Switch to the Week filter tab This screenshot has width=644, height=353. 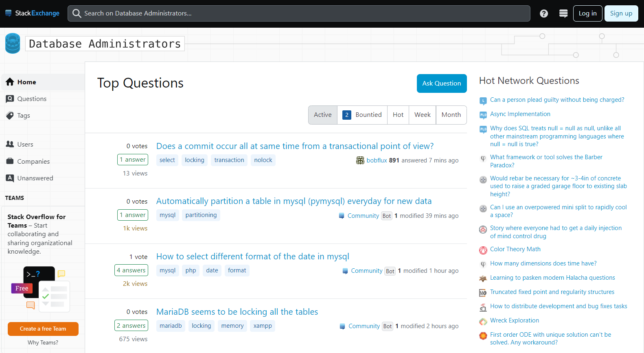point(423,115)
